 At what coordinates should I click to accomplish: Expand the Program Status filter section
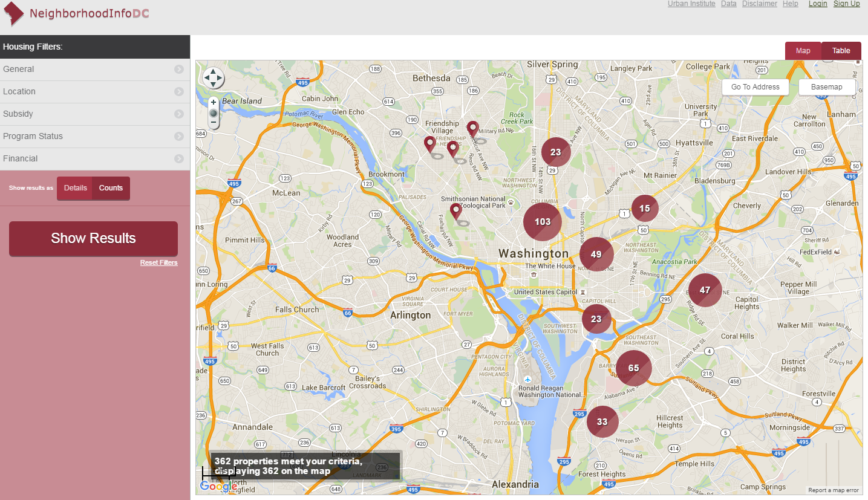click(95, 136)
